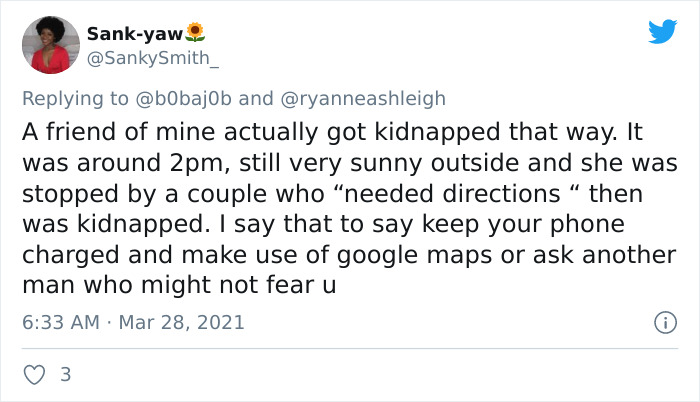Like the tweet with the heart icon

34,374
